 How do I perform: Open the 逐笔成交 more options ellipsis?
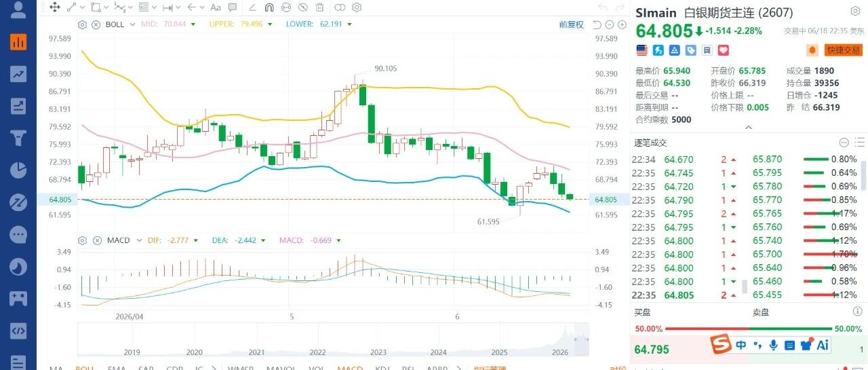pos(844,143)
